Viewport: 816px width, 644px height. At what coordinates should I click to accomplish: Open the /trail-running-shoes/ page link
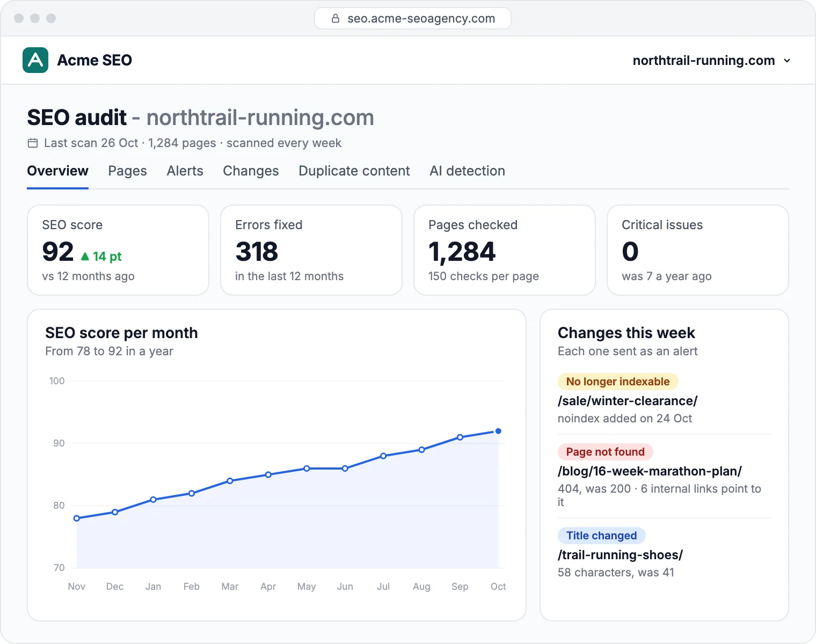[x=620, y=555]
